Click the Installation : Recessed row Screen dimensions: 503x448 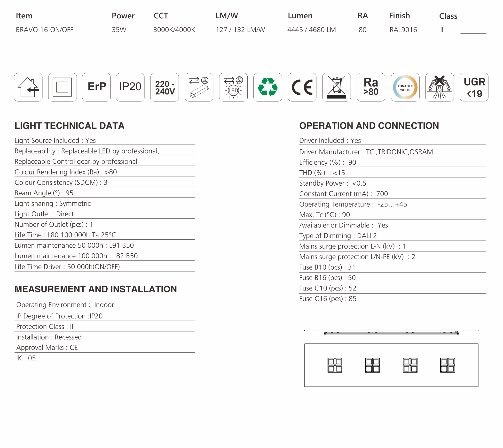(x=104, y=337)
